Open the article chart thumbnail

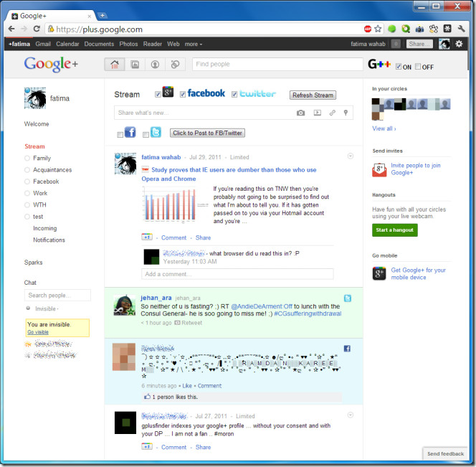point(173,204)
